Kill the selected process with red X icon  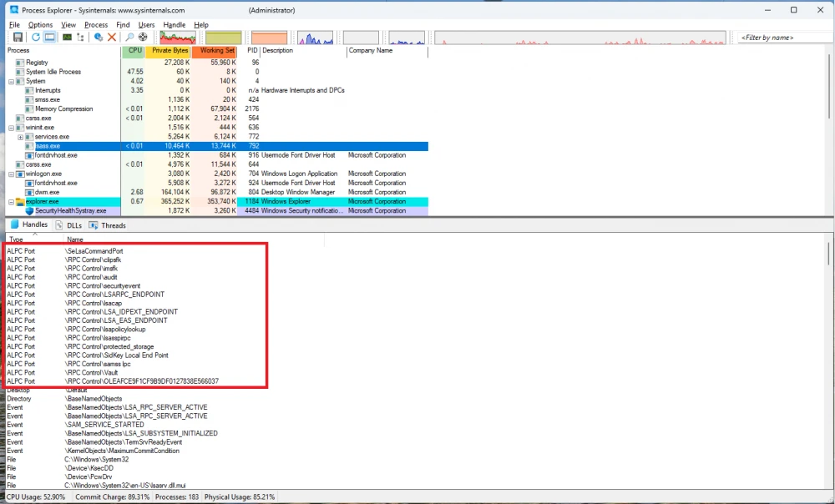pos(111,37)
